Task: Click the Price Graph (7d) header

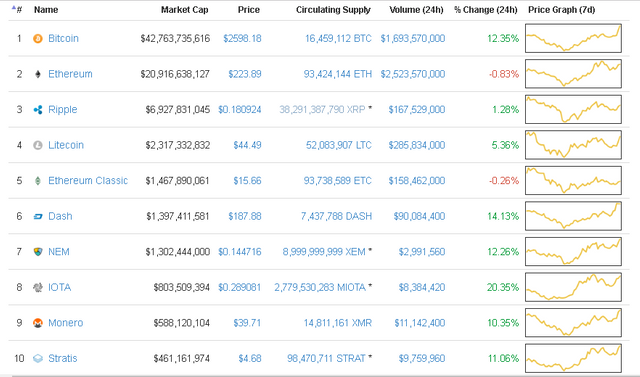Action: 561,9
